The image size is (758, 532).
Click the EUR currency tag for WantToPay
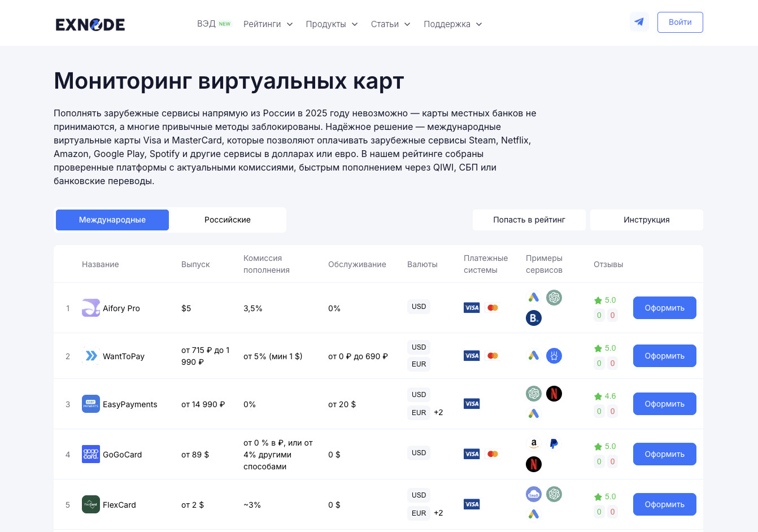tap(419, 364)
